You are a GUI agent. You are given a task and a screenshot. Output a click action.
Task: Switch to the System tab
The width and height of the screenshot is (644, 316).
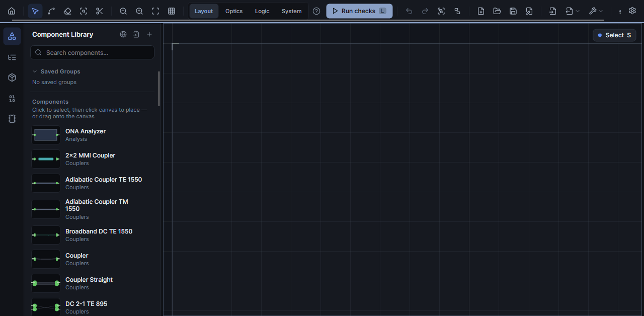[x=292, y=11]
